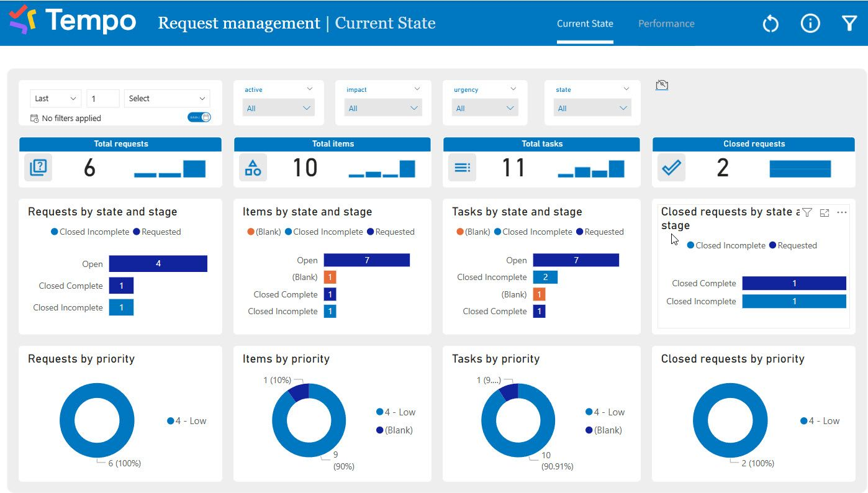Screen dimensions: 868x493
Task: Click the refresh icon in the header
Action: point(770,24)
